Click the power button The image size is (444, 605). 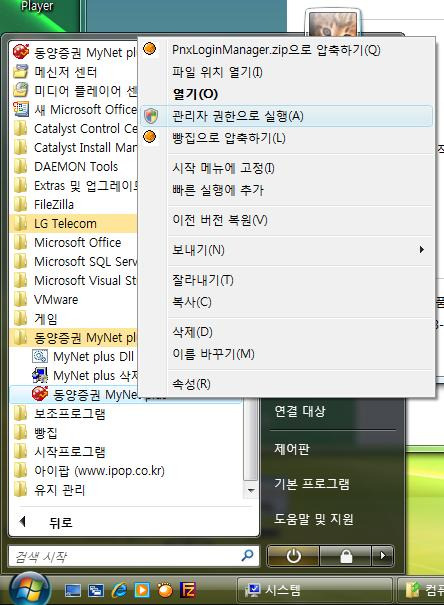(x=293, y=556)
